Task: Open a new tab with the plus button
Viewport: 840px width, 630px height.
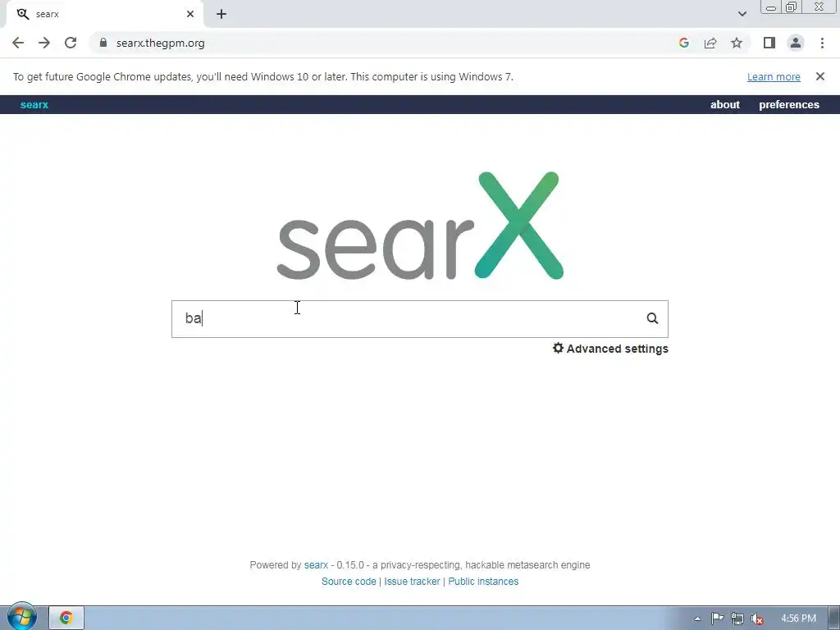Action: tap(221, 14)
